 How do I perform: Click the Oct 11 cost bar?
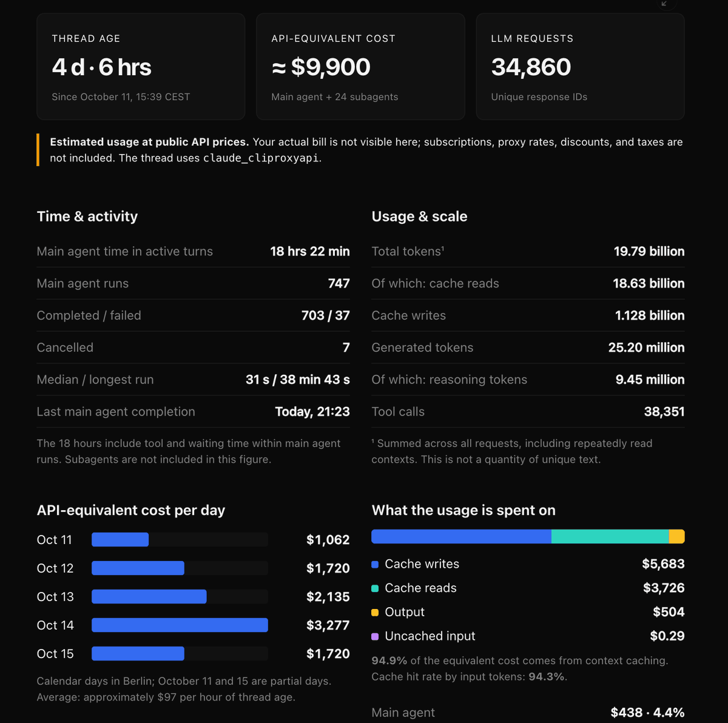(120, 540)
